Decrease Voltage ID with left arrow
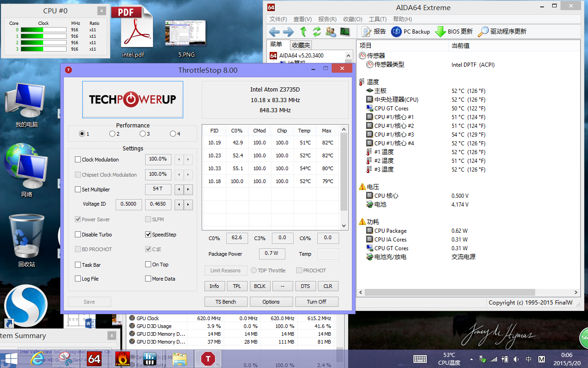 pos(179,205)
